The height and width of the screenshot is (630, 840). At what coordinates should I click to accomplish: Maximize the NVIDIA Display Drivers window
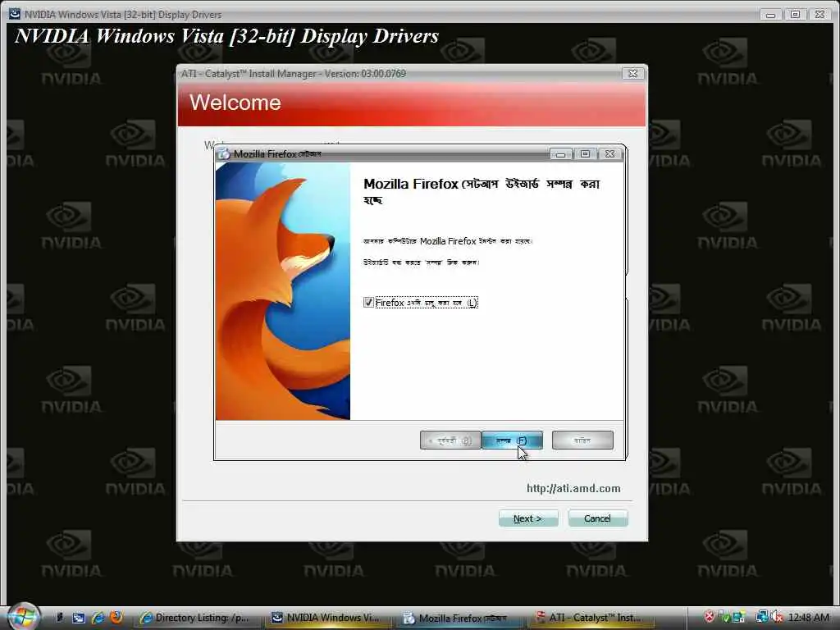point(795,15)
